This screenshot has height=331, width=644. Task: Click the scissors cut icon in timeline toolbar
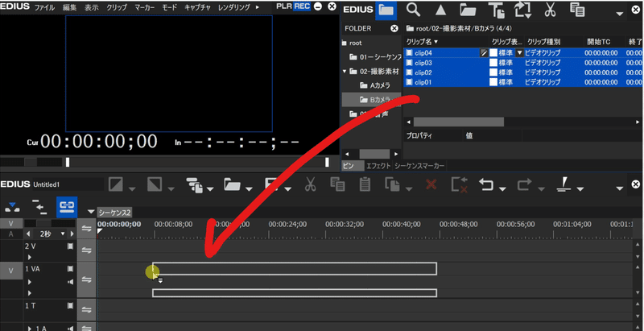310,184
